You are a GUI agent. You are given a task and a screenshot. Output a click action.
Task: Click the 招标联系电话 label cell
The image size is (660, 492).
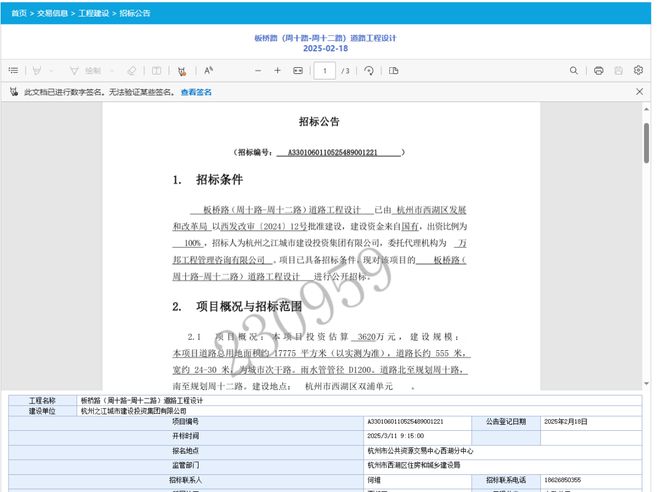pyautogui.click(x=506, y=480)
